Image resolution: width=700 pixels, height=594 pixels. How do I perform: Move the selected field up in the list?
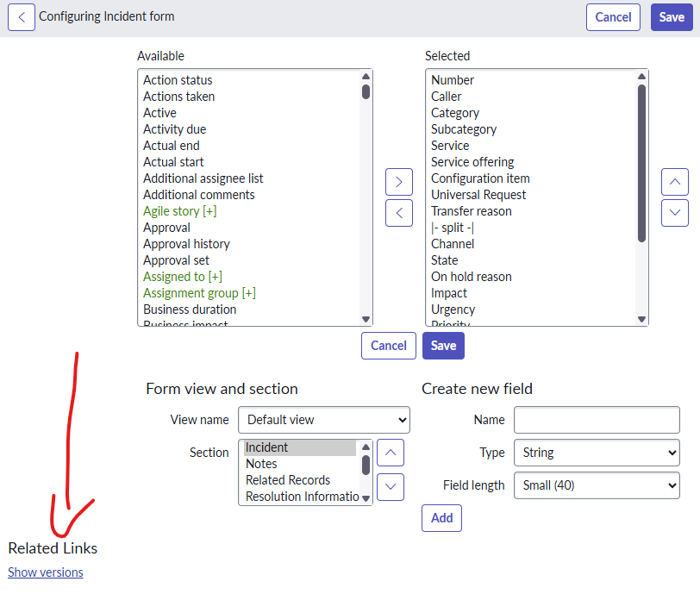(x=674, y=182)
